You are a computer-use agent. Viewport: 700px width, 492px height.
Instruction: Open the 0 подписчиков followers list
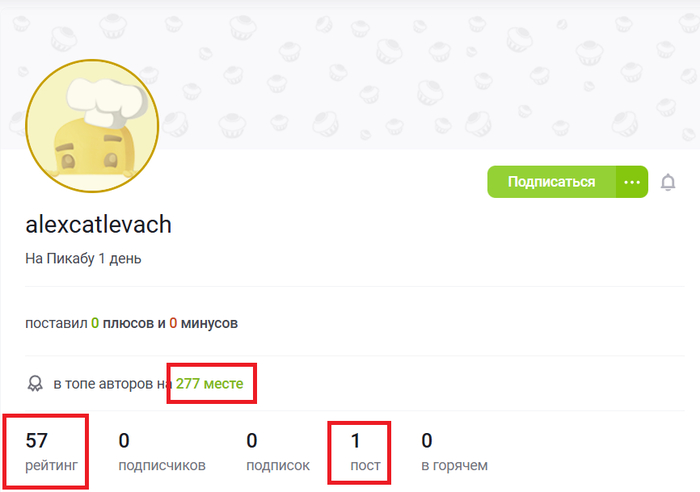pyautogui.click(x=162, y=452)
